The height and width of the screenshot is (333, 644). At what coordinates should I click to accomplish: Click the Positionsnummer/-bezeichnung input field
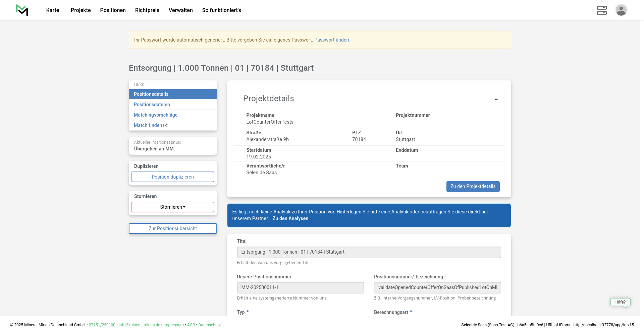pos(437,288)
